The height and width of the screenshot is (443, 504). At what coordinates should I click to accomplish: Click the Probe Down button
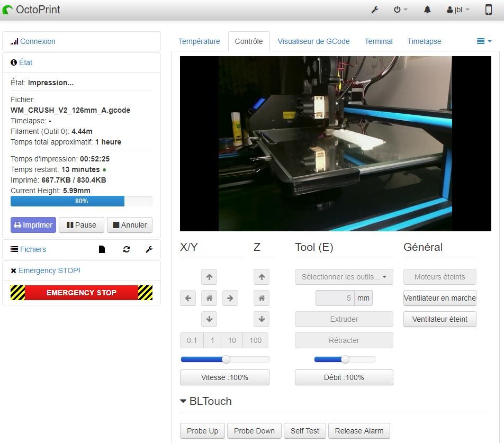(x=254, y=431)
